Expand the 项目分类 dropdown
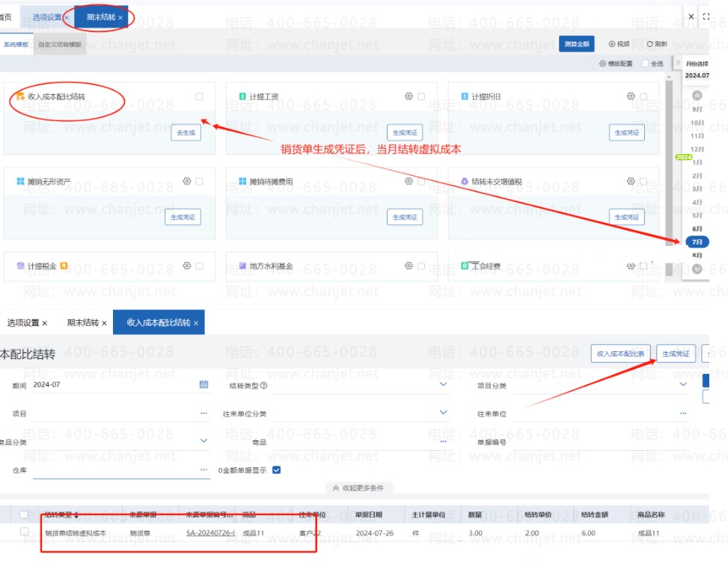Screen dimensions: 728x563 coord(683,385)
